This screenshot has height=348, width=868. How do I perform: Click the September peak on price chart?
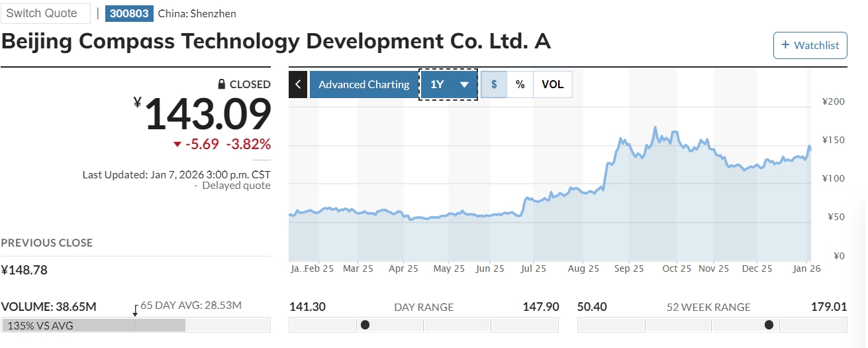click(x=655, y=127)
